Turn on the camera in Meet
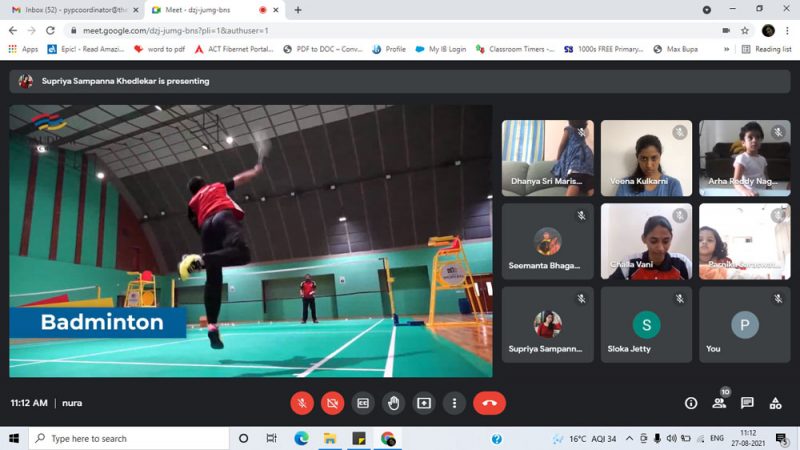The image size is (800, 450). pos(332,403)
